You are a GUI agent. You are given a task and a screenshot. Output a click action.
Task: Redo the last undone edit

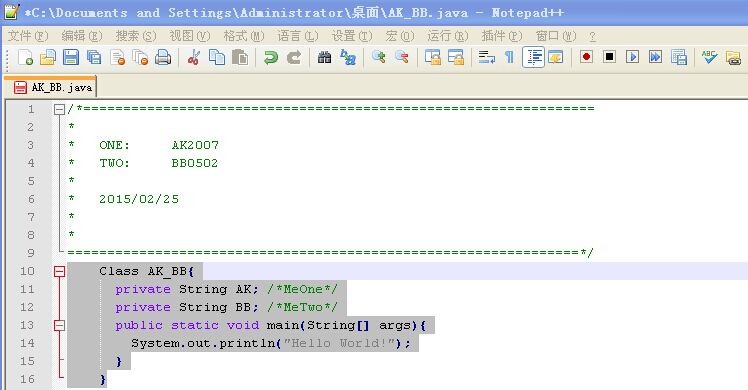pos(294,57)
